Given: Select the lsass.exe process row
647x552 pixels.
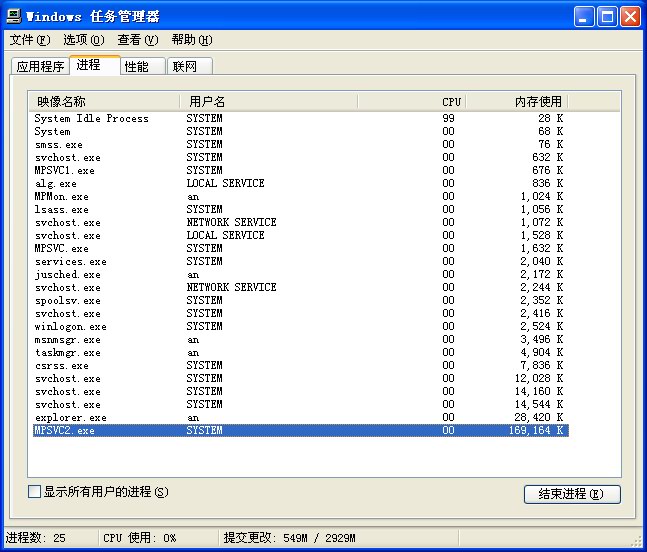Looking at the screenshot, I should [x=301, y=210].
